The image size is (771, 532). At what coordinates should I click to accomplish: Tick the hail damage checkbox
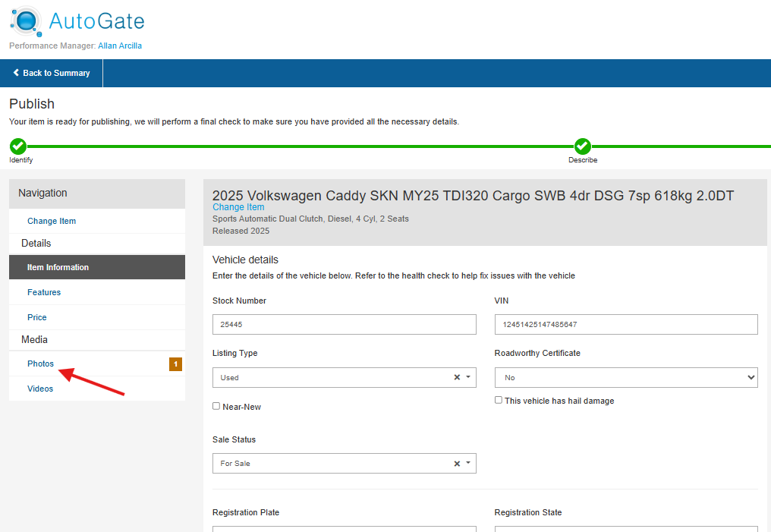(x=499, y=400)
